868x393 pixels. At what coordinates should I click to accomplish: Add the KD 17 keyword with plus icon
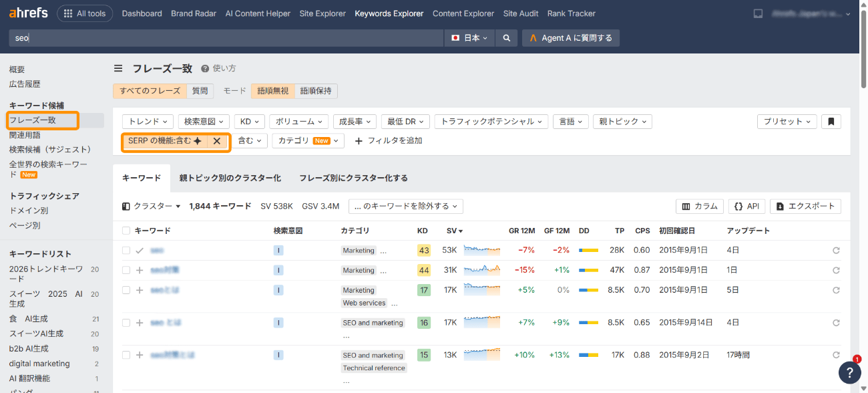(140, 290)
